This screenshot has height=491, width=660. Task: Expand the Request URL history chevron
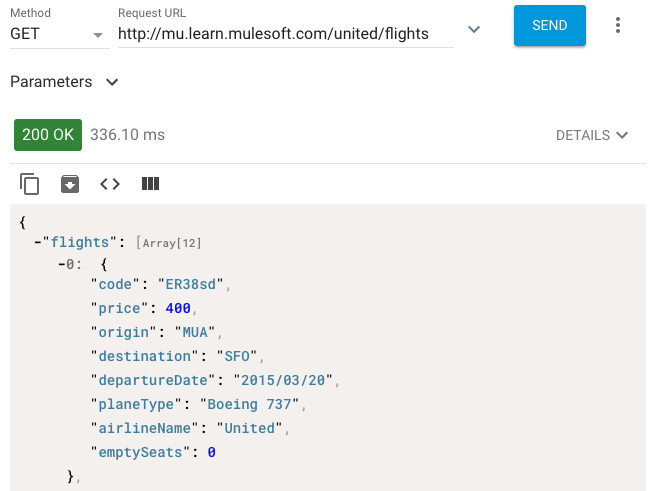click(474, 29)
